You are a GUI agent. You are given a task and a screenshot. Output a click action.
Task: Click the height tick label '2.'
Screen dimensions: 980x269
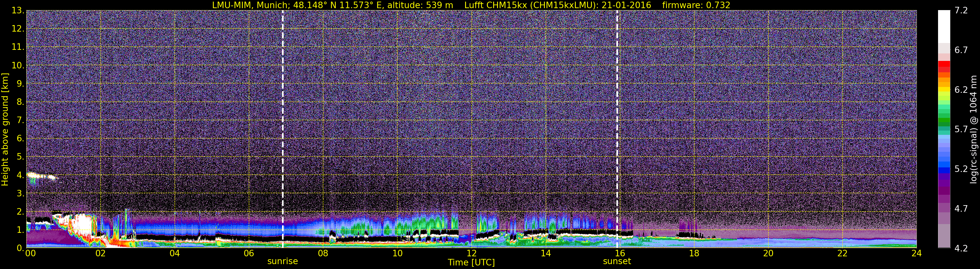(20, 211)
